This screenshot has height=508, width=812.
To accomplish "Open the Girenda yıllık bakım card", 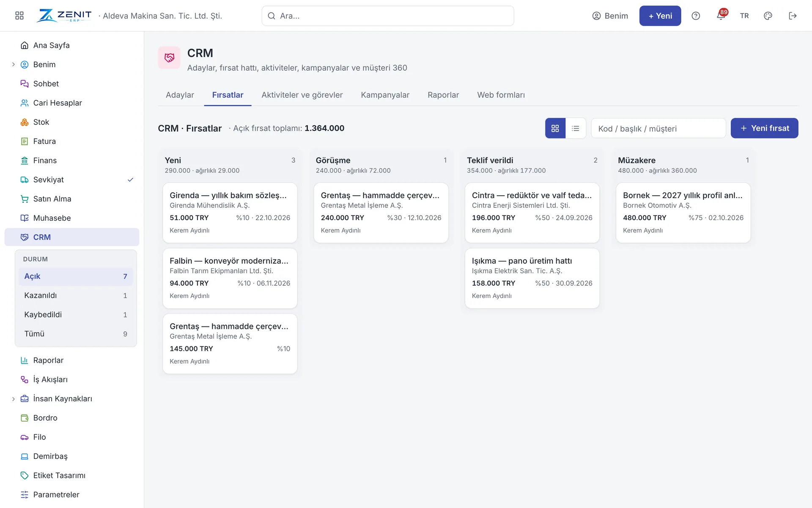I will point(230,213).
